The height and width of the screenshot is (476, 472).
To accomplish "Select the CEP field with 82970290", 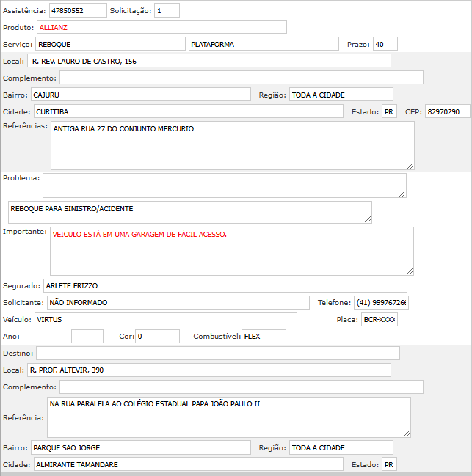I will point(446,111).
